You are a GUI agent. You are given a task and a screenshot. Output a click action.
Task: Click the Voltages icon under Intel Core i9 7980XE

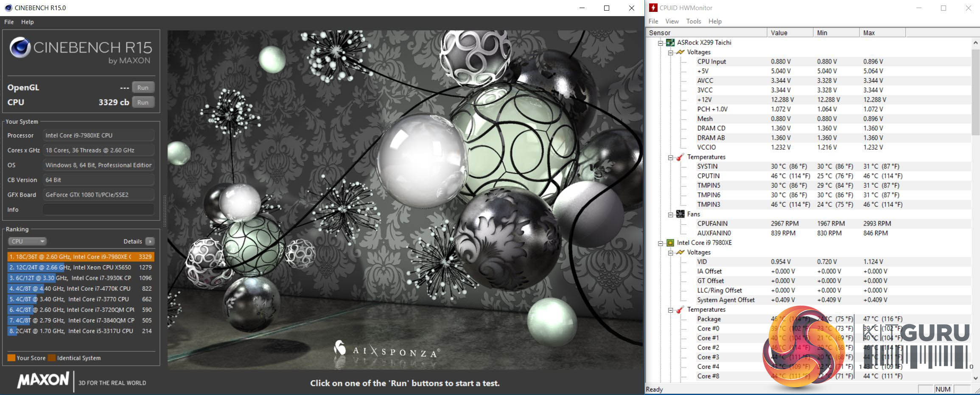coord(680,252)
